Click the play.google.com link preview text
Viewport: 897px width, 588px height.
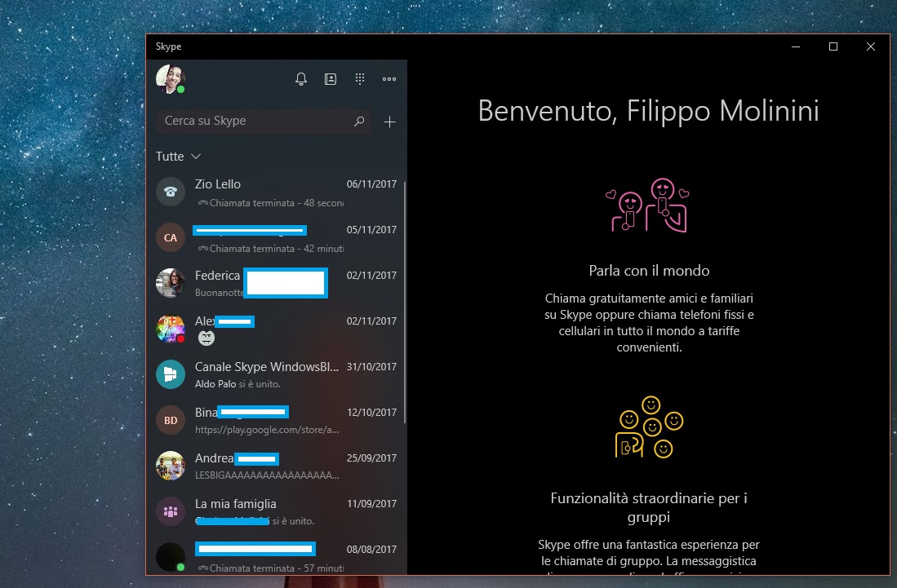pos(267,430)
